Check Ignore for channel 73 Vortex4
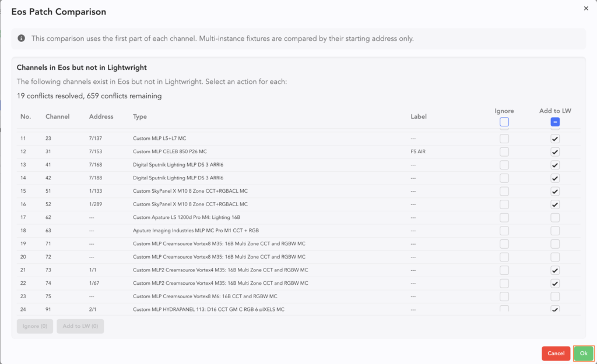The height and width of the screenshot is (364, 597). pos(504,270)
